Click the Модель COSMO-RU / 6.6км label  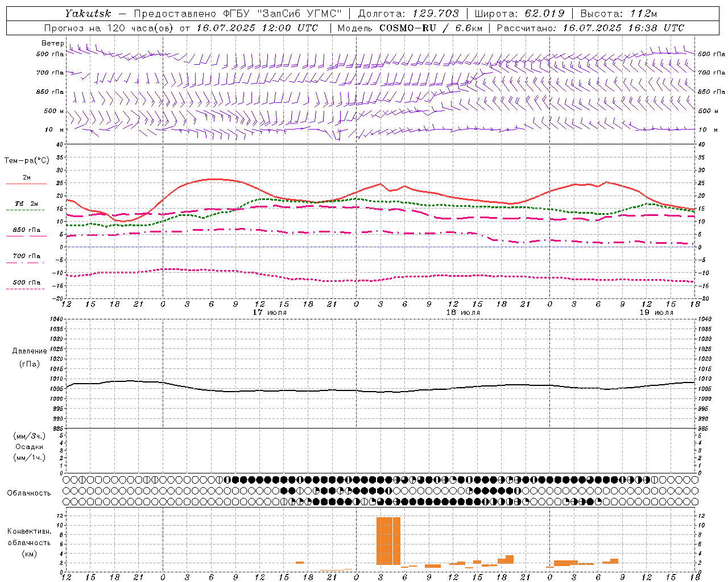(x=409, y=28)
